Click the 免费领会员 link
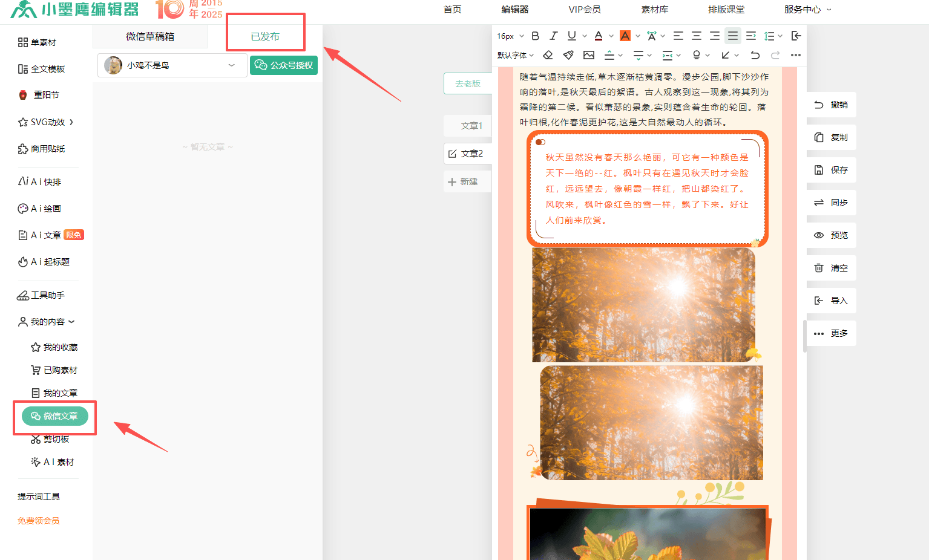The height and width of the screenshot is (560, 929). click(39, 521)
